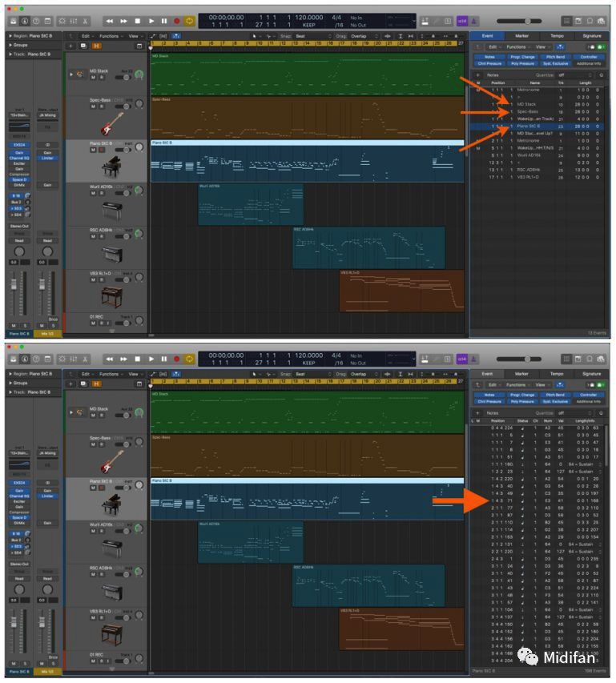This screenshot has height=683, width=616.
Task: Expand MD Stack track disclosure in top window
Action: 71,74
